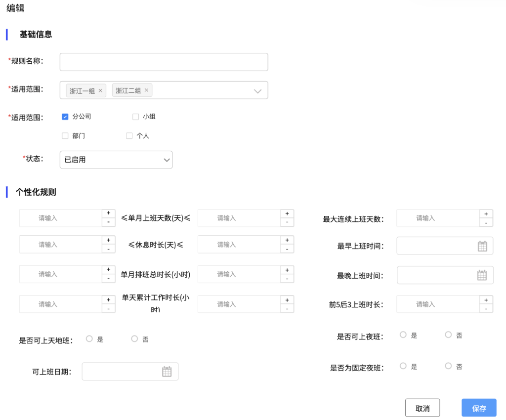The width and height of the screenshot is (506, 420).
Task: Choose 是 for 是否可上天地班
Action: [x=89, y=339]
